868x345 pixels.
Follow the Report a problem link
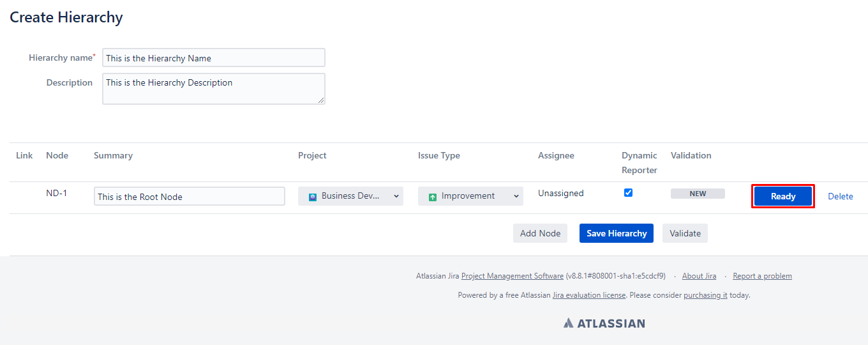pos(762,276)
